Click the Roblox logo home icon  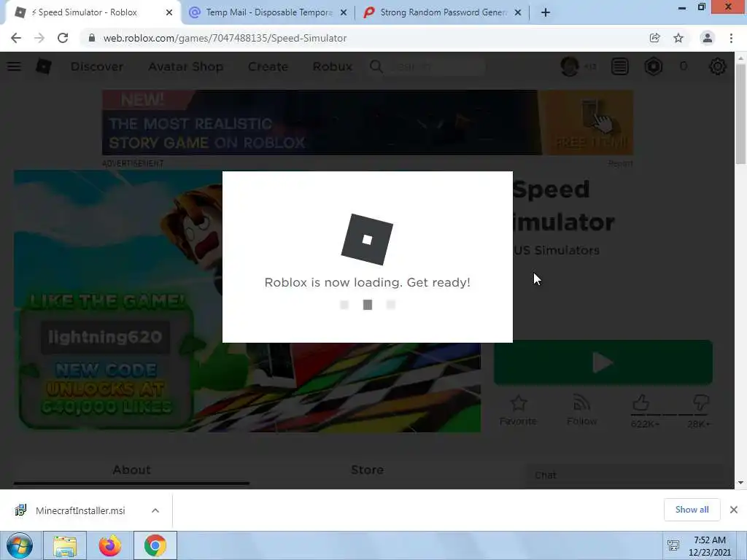click(43, 66)
